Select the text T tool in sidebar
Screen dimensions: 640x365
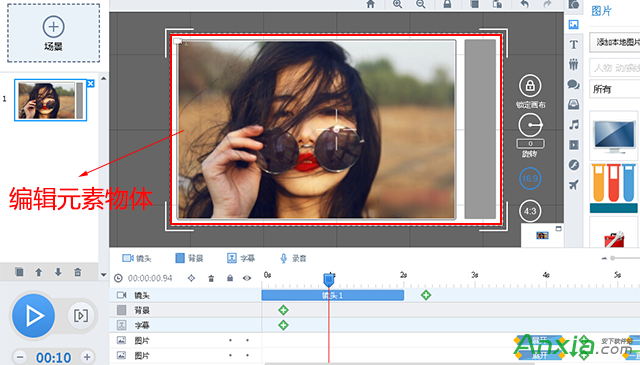pyautogui.click(x=573, y=44)
